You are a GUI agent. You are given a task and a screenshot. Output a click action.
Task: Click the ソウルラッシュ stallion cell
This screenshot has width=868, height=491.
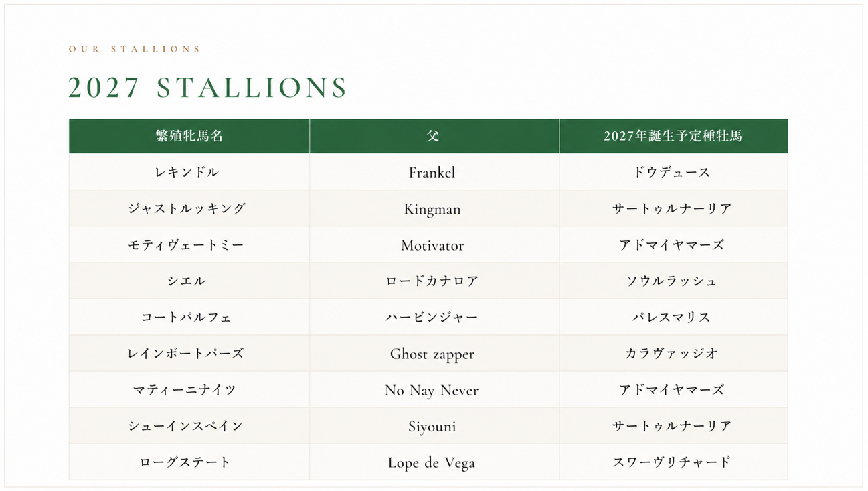[x=673, y=281]
